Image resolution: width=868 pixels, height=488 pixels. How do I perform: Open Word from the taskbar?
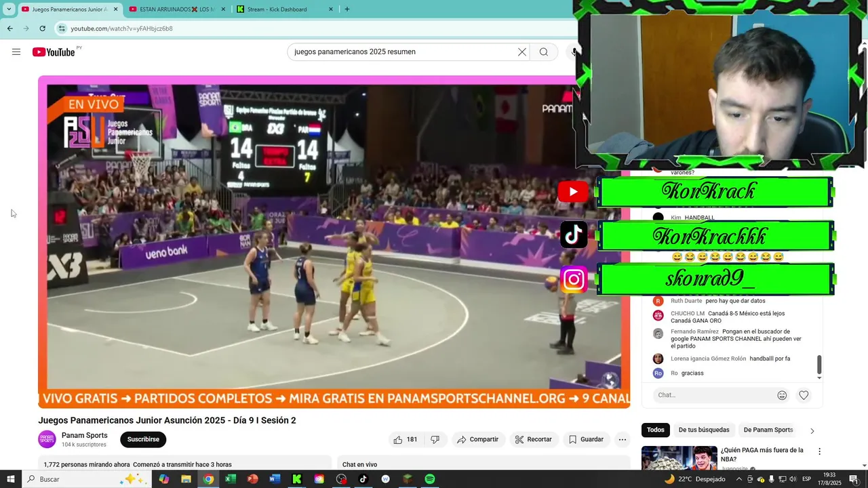[x=275, y=479]
